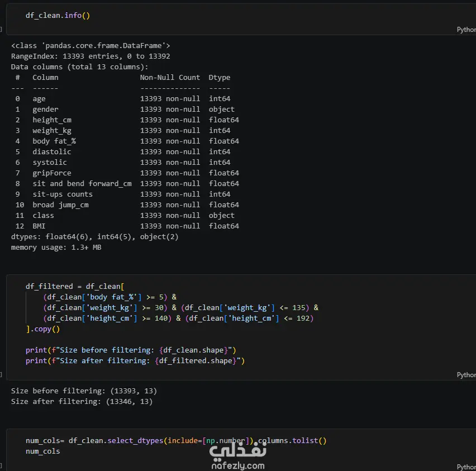
Task: Click the 'Dtype' header in info output
Action: 220,78
